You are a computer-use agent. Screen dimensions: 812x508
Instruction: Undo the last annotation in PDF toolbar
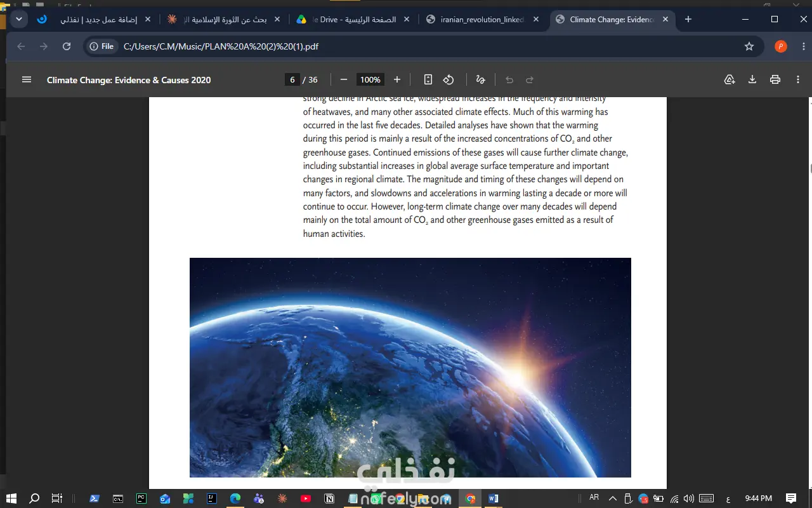click(509, 79)
